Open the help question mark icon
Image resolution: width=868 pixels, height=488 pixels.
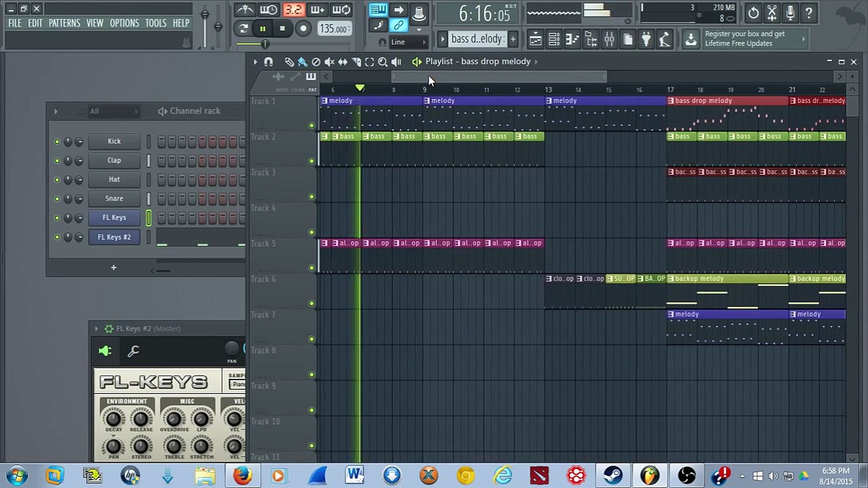[808, 13]
